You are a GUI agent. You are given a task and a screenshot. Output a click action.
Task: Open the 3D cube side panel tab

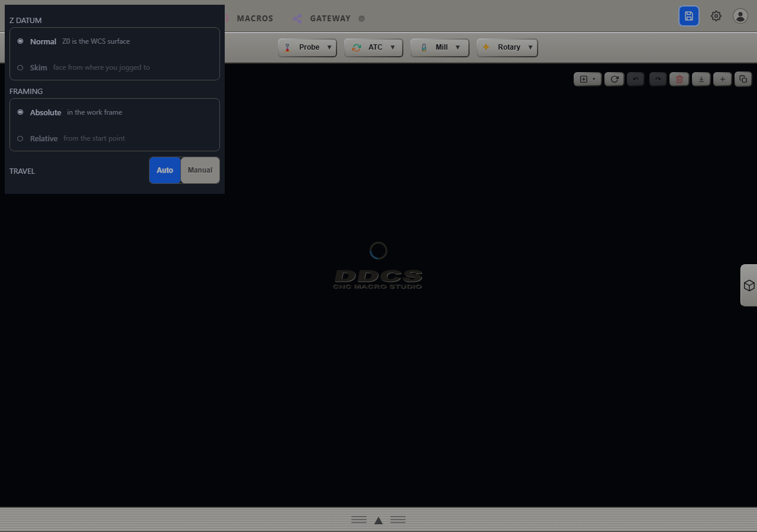[749, 286]
